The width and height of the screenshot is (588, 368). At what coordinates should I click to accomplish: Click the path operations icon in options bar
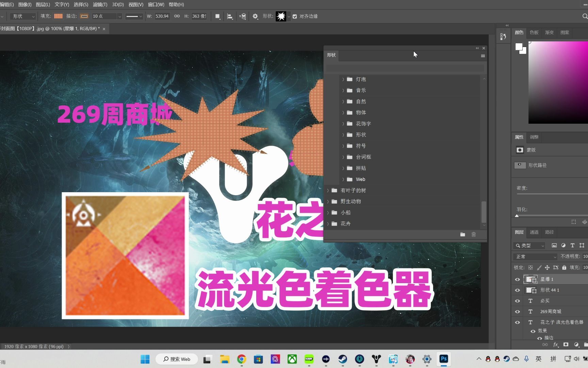coord(217,16)
